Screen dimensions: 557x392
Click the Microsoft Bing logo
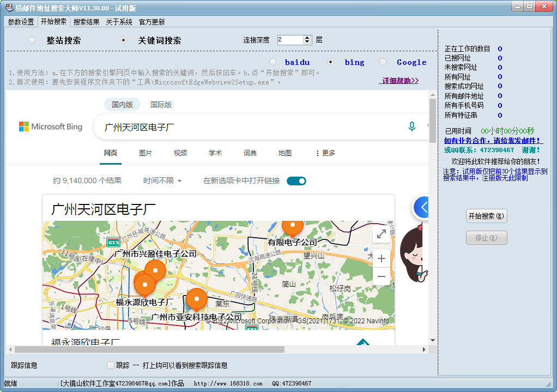[51, 126]
